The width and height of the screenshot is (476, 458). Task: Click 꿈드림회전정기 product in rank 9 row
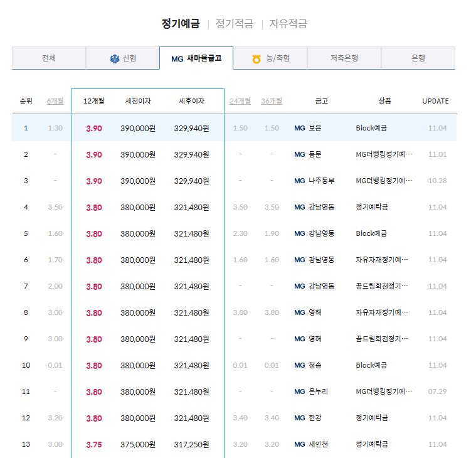click(x=382, y=339)
